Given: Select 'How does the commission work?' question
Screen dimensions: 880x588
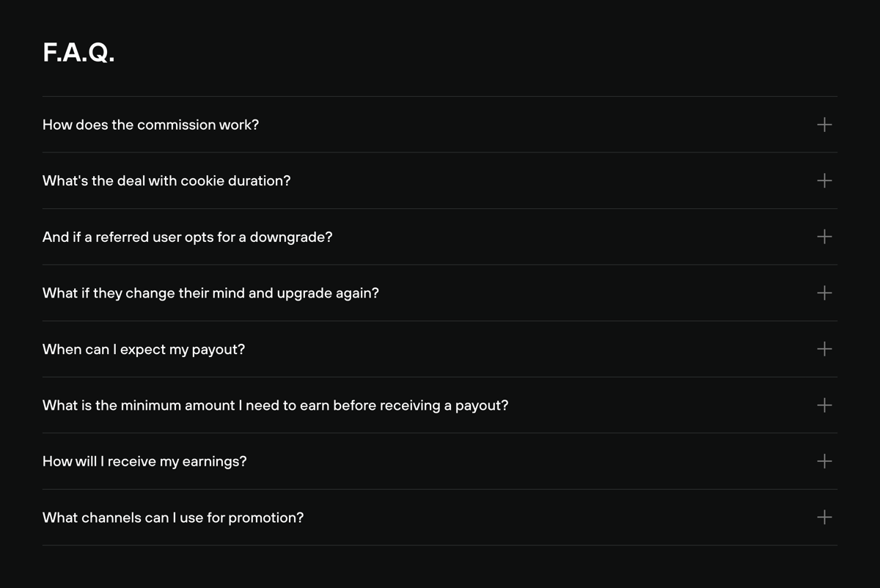Looking at the screenshot, I should tap(151, 125).
